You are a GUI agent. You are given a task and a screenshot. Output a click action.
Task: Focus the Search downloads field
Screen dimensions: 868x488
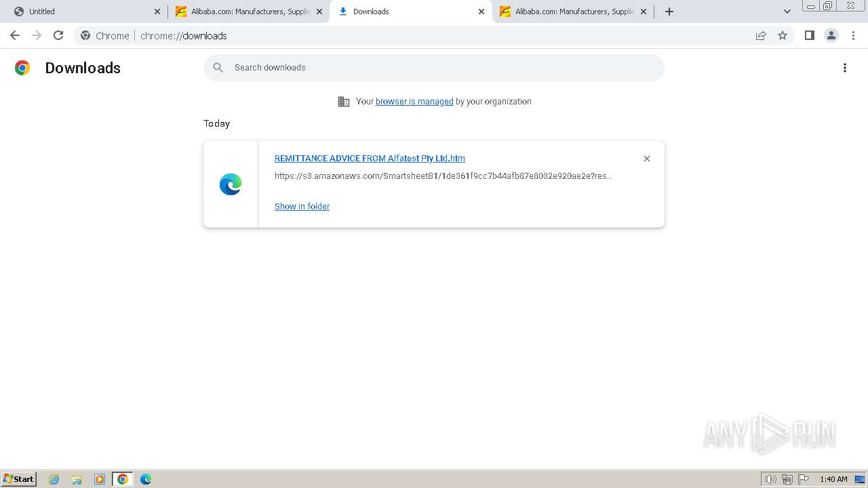(434, 68)
